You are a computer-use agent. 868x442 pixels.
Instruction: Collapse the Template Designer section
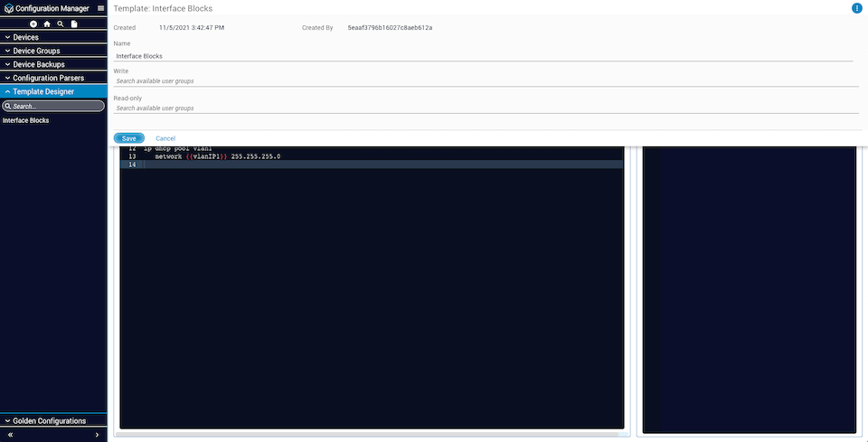tap(53, 91)
